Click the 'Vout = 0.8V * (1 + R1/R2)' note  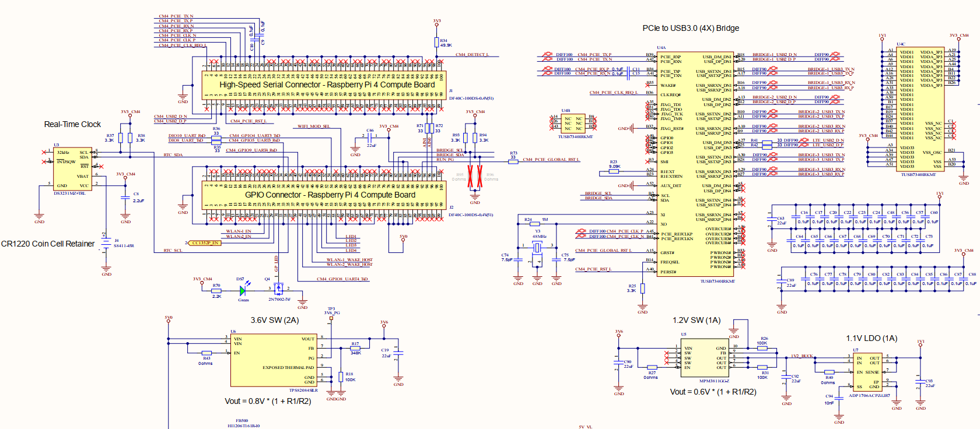click(268, 401)
